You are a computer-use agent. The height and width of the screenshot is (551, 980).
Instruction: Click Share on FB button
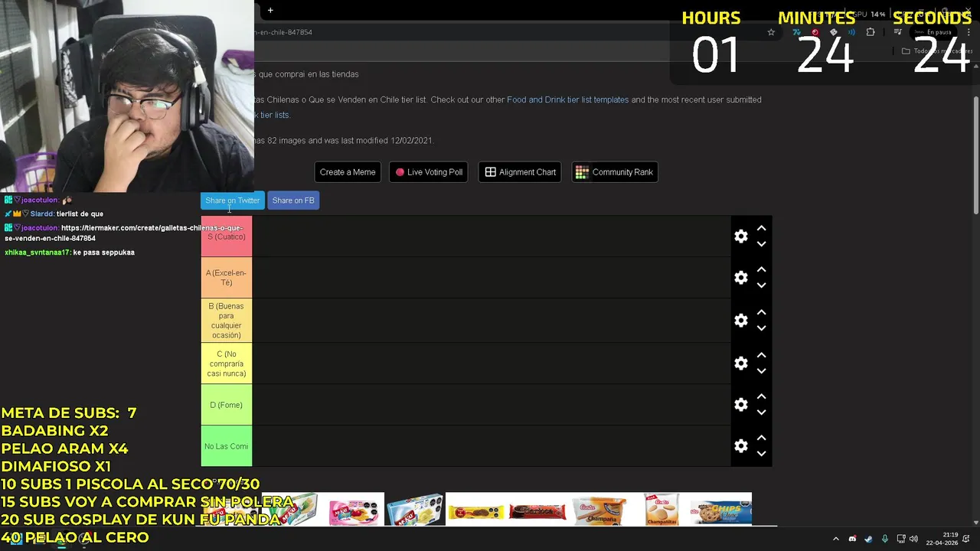(x=293, y=201)
